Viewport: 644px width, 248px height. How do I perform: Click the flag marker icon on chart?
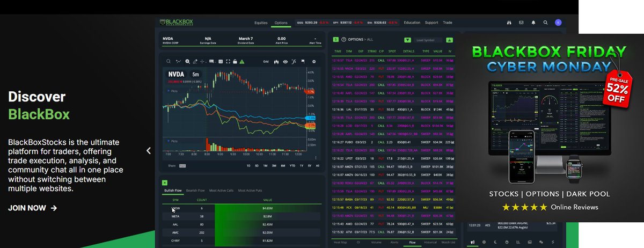(x=303, y=62)
